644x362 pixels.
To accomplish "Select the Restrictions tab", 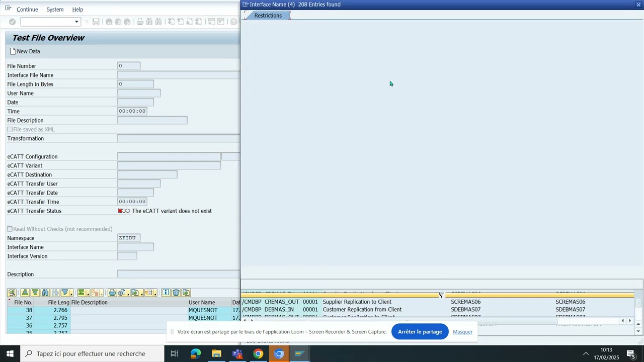I will (268, 16).
